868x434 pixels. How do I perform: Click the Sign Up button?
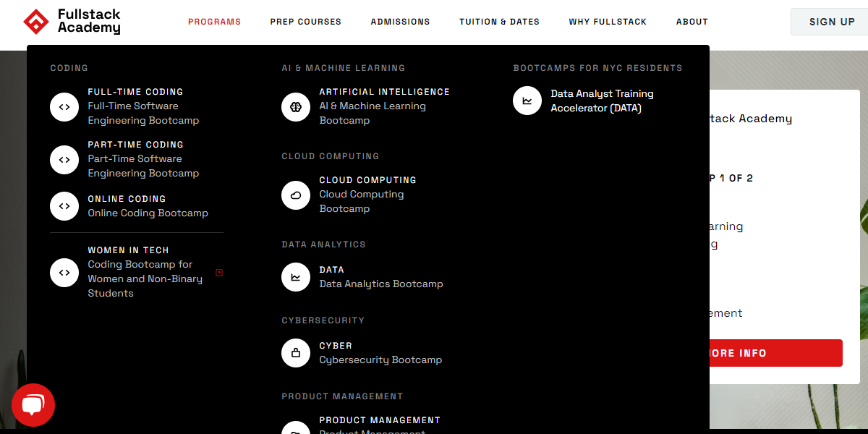click(x=830, y=21)
